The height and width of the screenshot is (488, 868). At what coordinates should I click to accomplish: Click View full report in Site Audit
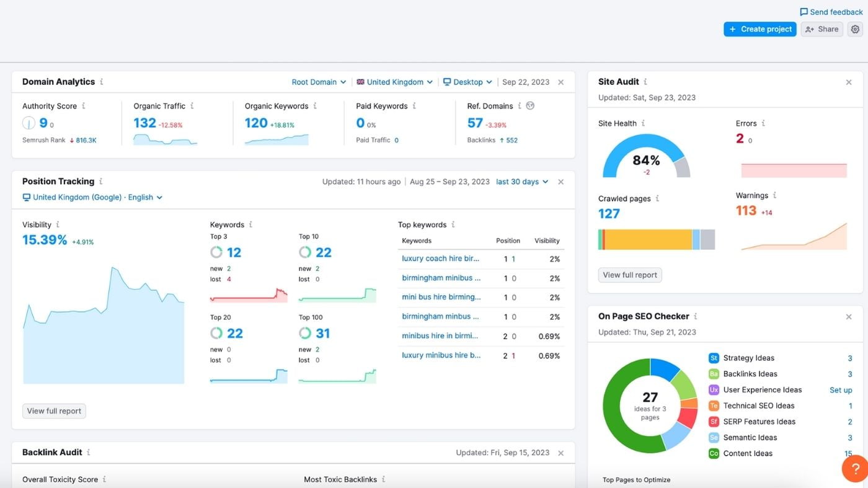(629, 275)
